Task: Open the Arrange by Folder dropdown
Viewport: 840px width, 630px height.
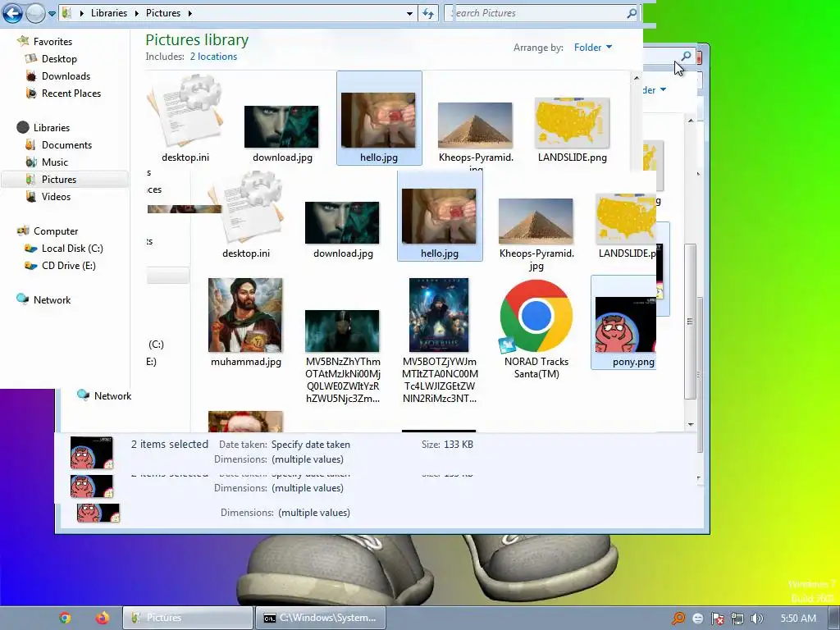Action: click(x=592, y=47)
